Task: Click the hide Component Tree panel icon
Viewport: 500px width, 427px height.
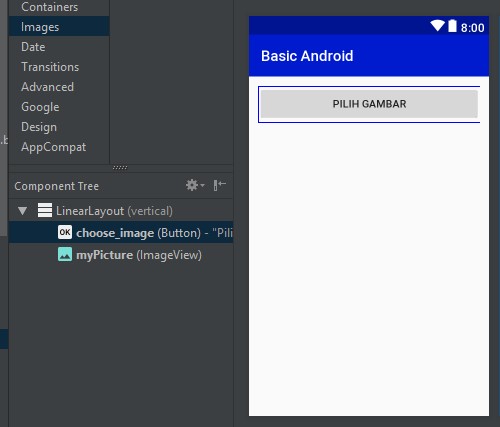Action: pos(219,185)
